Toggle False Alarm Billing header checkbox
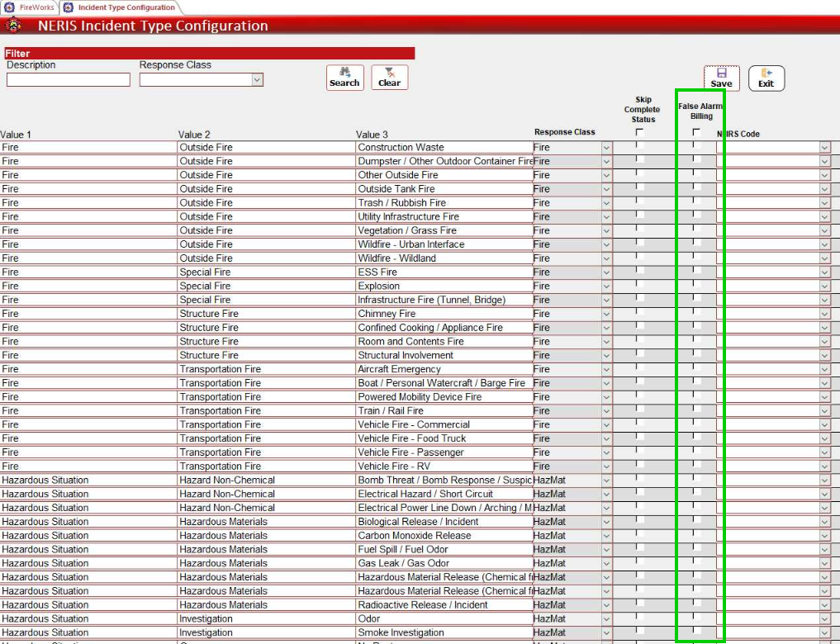 click(696, 132)
